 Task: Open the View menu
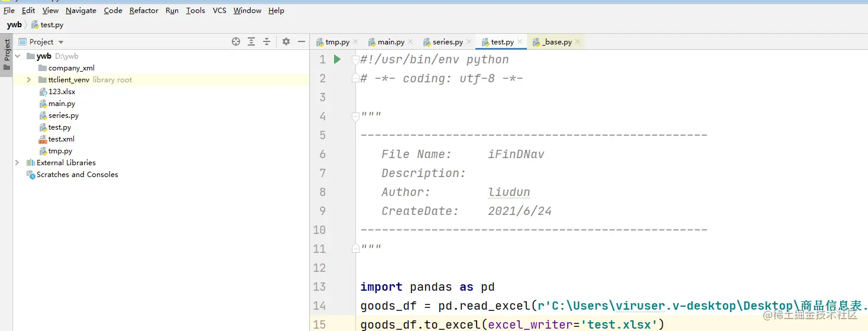[x=50, y=11]
